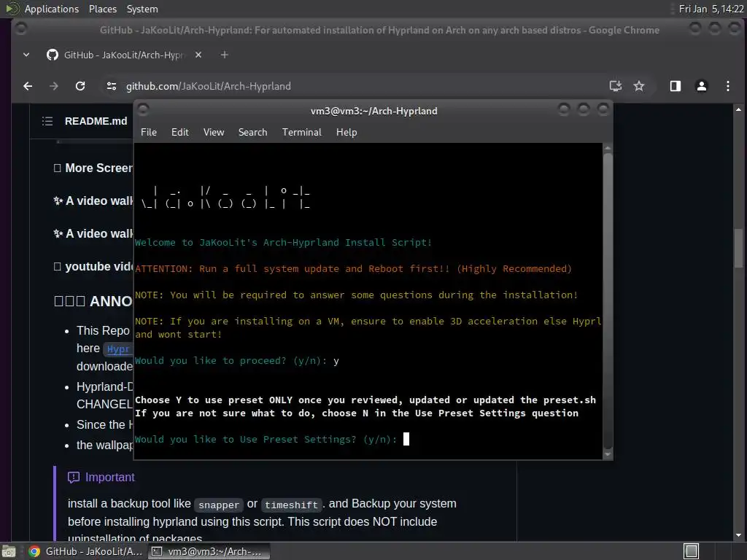
Task: Open the Terminal menu in terminal window
Action: [301, 133]
